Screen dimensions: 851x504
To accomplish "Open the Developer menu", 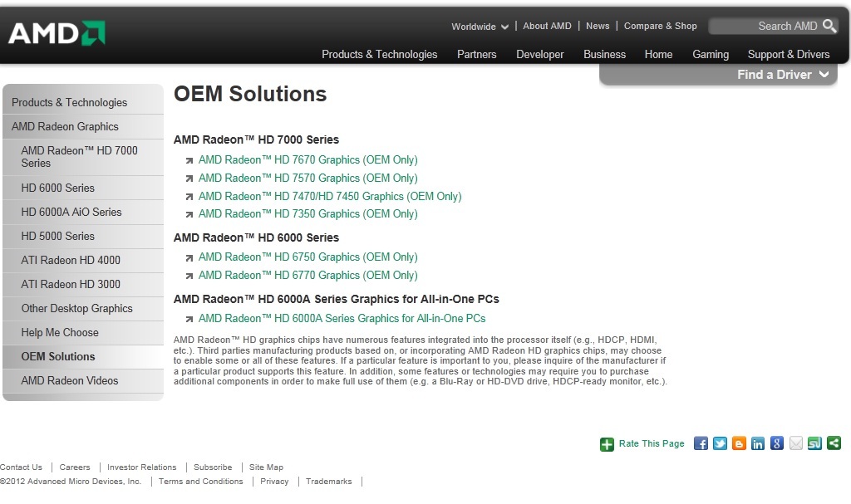I will (x=540, y=54).
